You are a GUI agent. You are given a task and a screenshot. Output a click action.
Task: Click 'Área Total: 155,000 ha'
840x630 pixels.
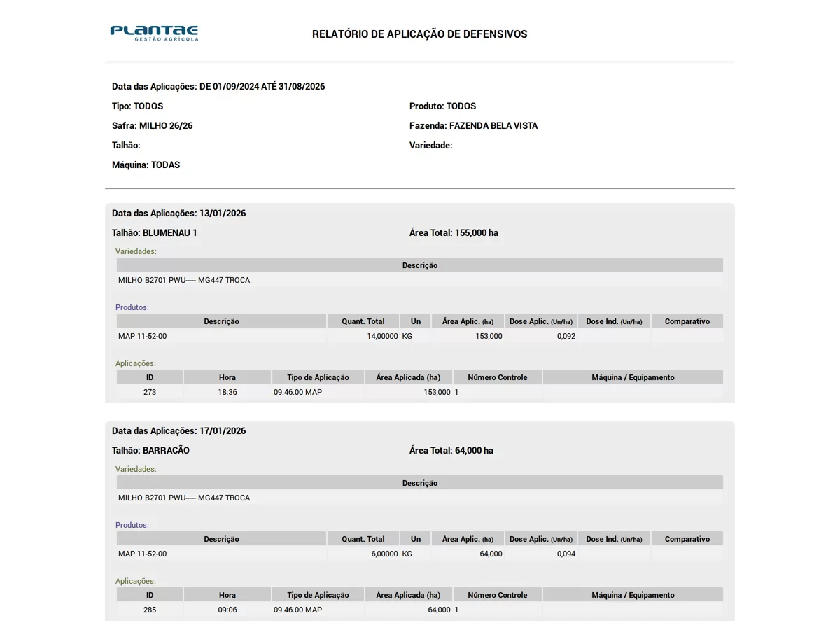[x=454, y=233]
